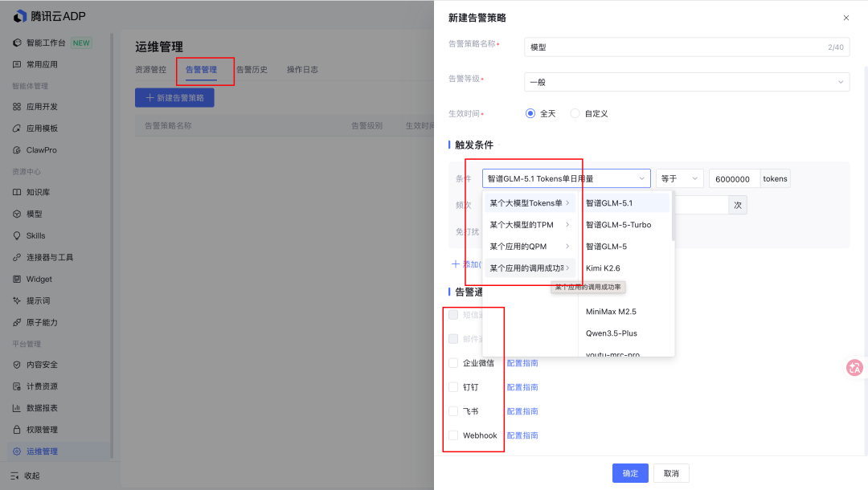The height and width of the screenshot is (490, 868).
Task: Click 取消 button
Action: click(671, 473)
